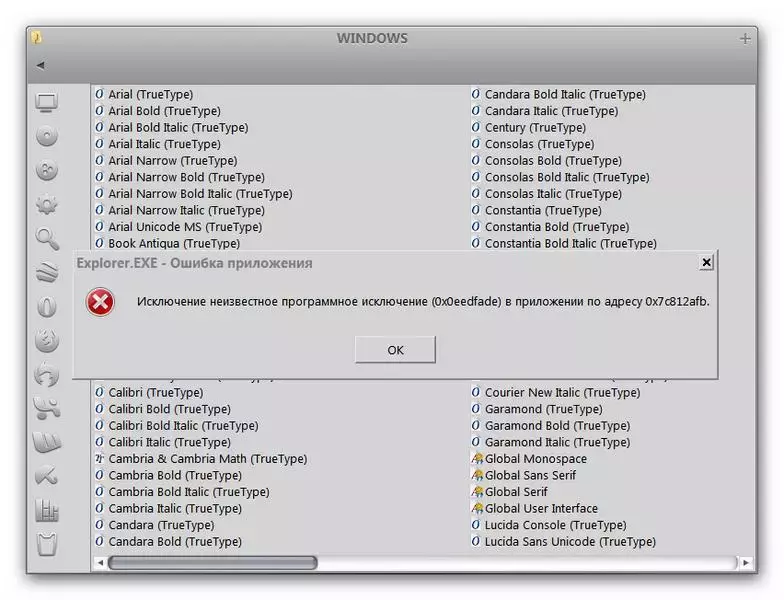Click the font file icon beside Arial (TrueType)
Screen dimensions: 784x600
[100, 94]
